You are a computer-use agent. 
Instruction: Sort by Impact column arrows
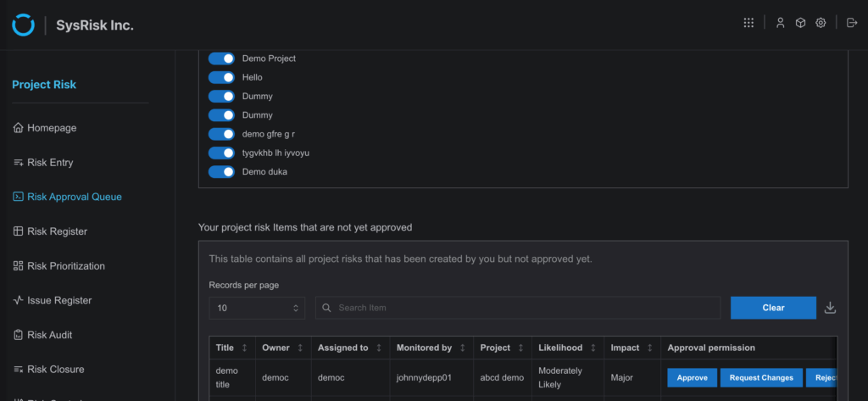coord(649,348)
